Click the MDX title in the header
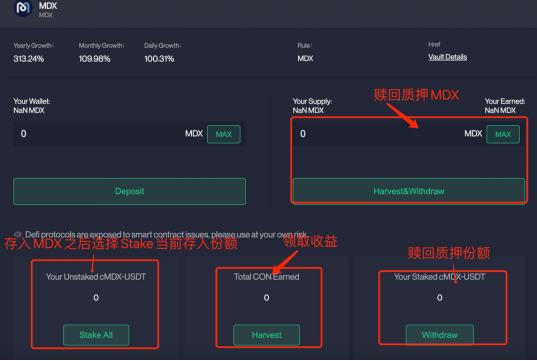This screenshot has width=537, height=361. pos(48,6)
